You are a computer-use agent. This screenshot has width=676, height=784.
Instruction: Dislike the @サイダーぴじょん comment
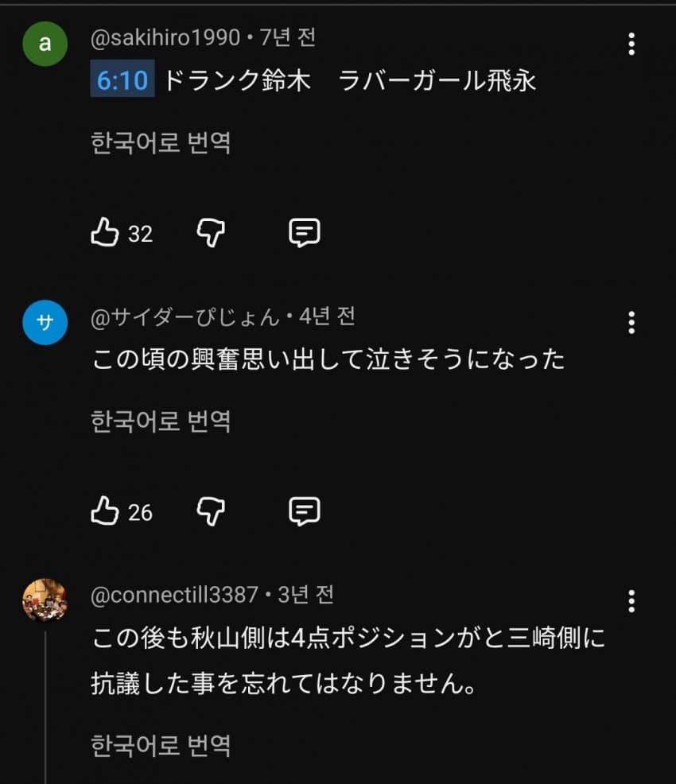[x=211, y=511]
